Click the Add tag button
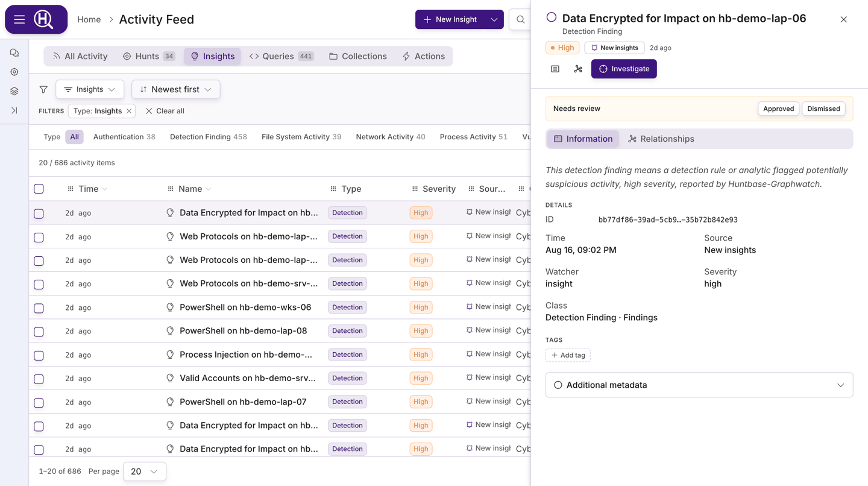This screenshot has width=868, height=486. pos(568,355)
